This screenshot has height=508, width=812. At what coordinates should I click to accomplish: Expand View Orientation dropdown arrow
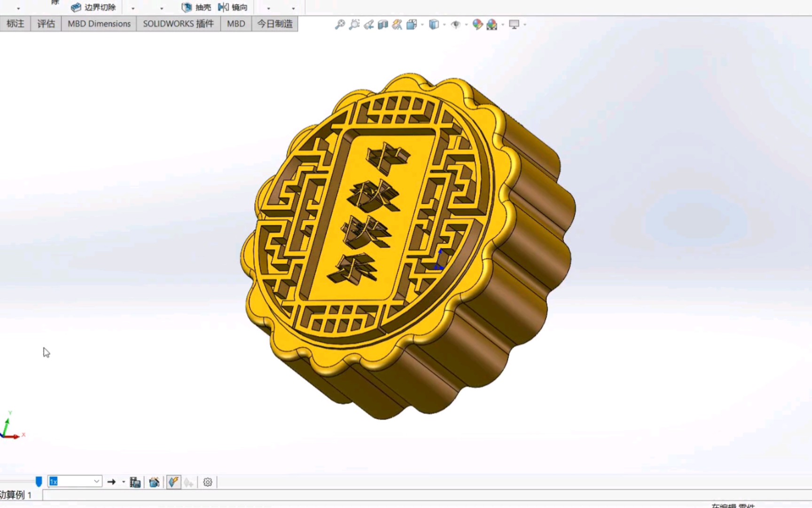click(x=422, y=24)
